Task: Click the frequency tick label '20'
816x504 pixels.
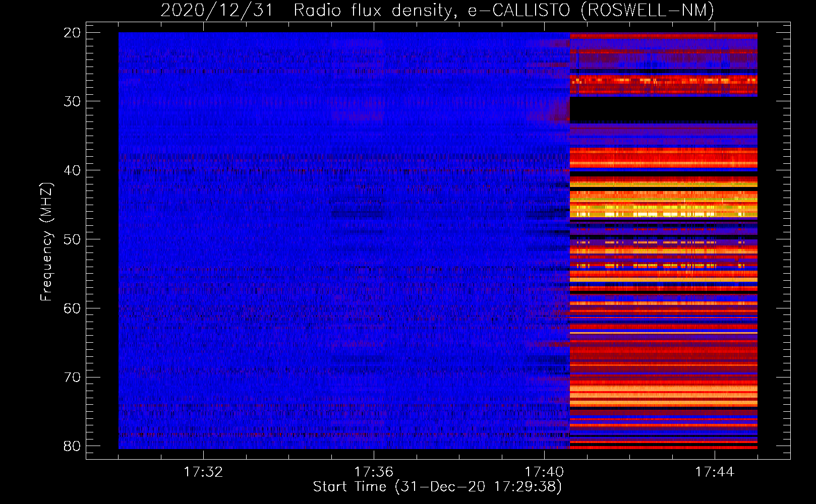Action: coord(73,33)
